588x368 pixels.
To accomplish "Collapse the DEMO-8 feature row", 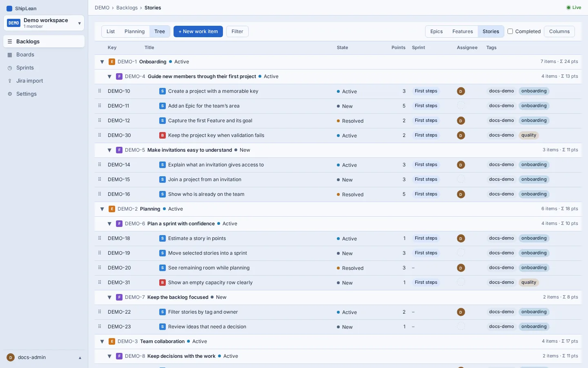I will tap(109, 356).
